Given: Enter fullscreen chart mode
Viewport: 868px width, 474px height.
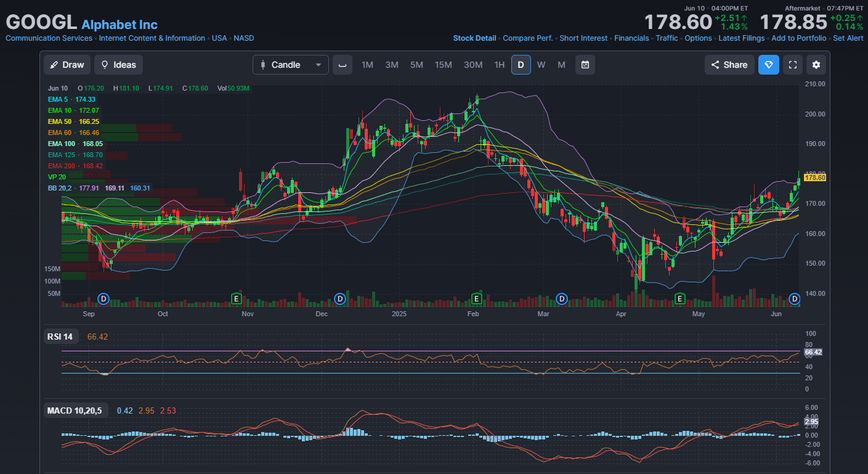Looking at the screenshot, I should pyautogui.click(x=793, y=65).
